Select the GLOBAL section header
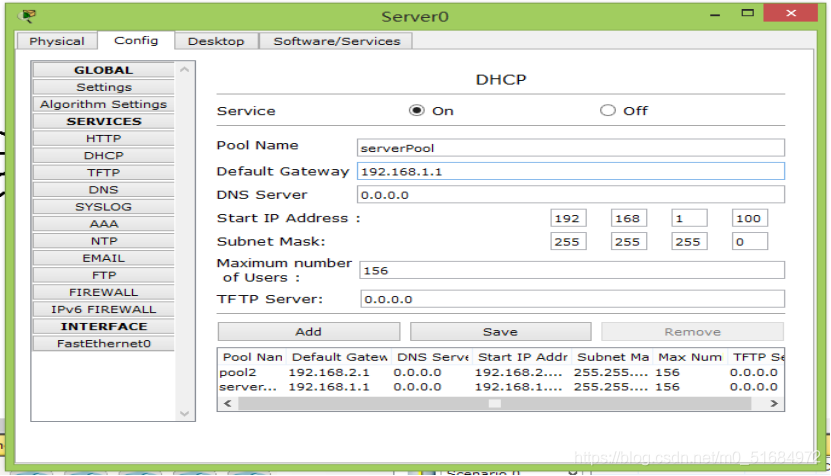The width and height of the screenshot is (831, 476). click(103, 70)
